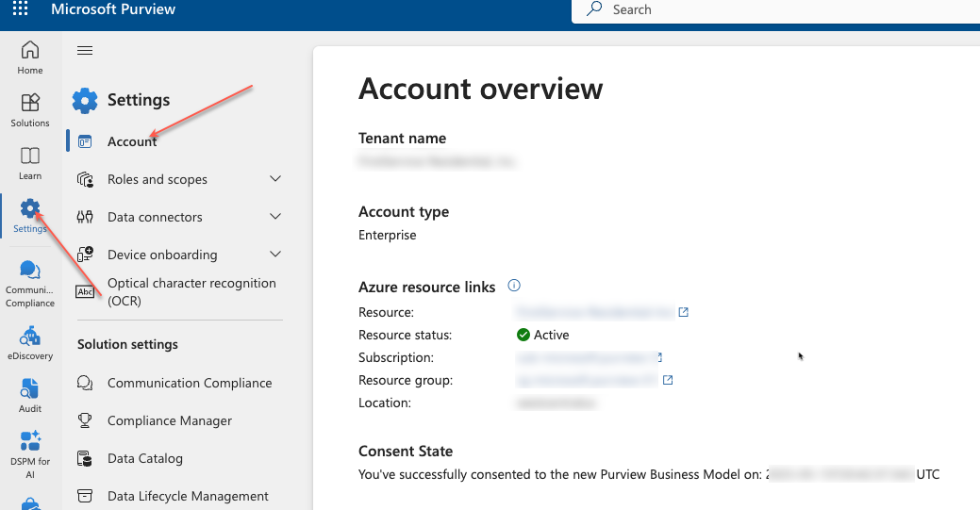Open Audit in left rail
The height and width of the screenshot is (510, 980).
click(x=30, y=396)
